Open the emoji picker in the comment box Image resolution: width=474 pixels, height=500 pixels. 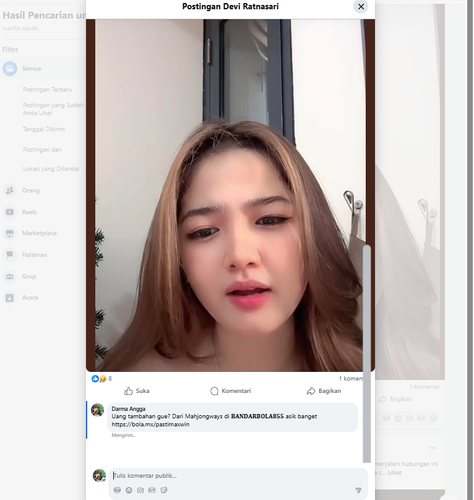pyautogui.click(x=129, y=490)
